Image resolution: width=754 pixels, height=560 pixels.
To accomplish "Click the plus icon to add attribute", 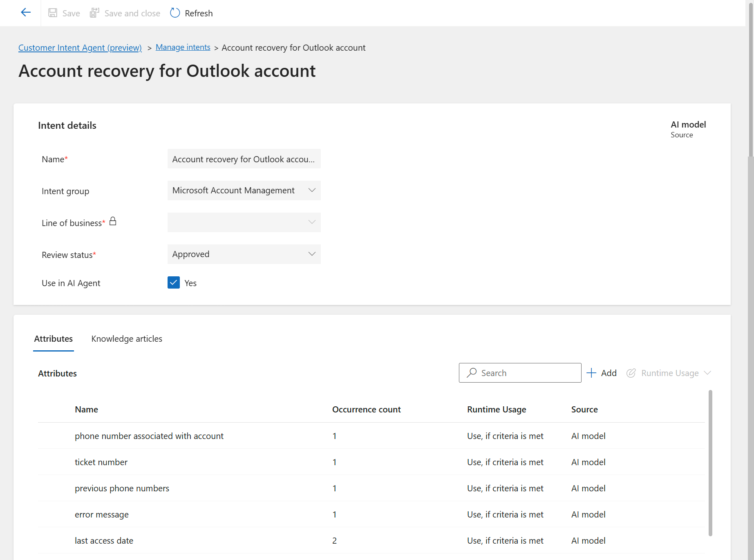I will tap(591, 373).
